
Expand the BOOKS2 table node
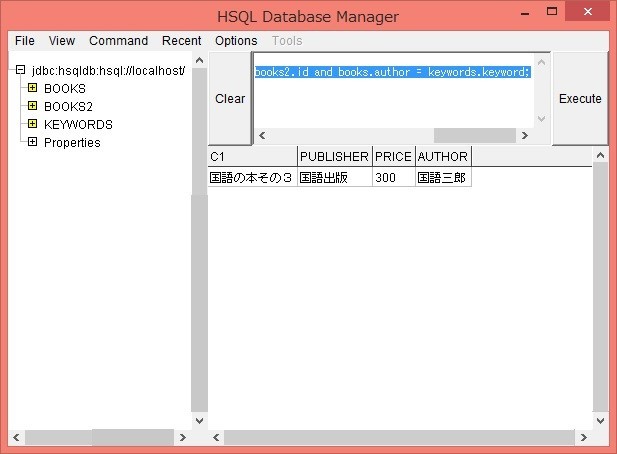click(32, 106)
